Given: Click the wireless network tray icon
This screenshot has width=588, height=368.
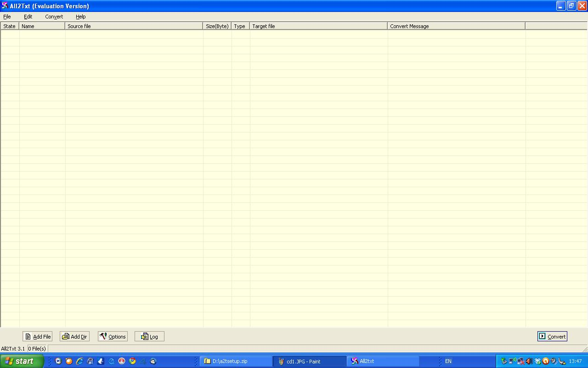Looking at the screenshot, I should [x=512, y=361].
